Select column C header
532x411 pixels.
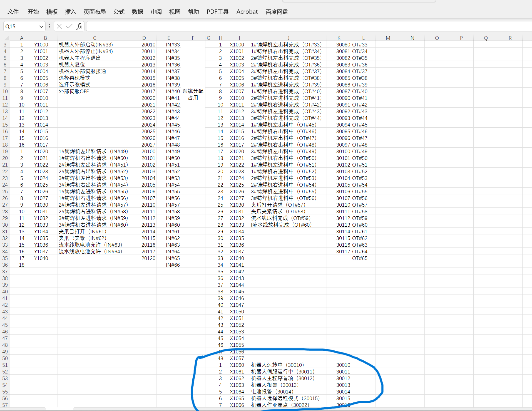[95, 38]
